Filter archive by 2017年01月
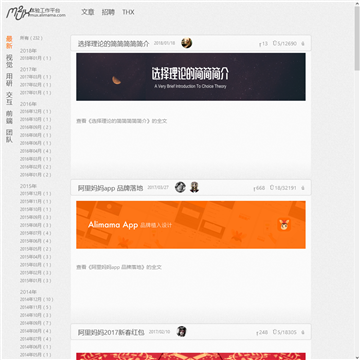 35,93
